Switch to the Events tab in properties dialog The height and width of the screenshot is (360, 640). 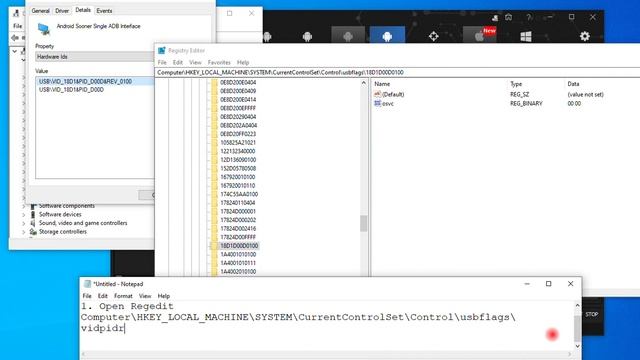pos(104,11)
